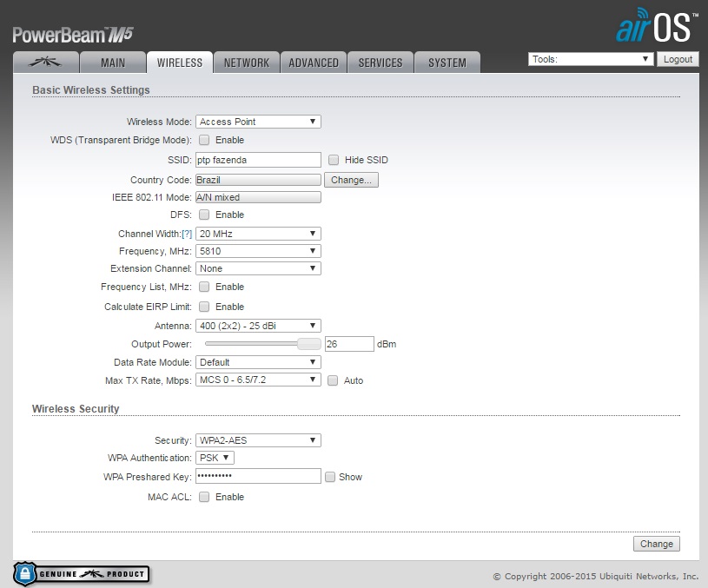Select the WIRELESS tab
The image size is (708, 588).
(180, 63)
